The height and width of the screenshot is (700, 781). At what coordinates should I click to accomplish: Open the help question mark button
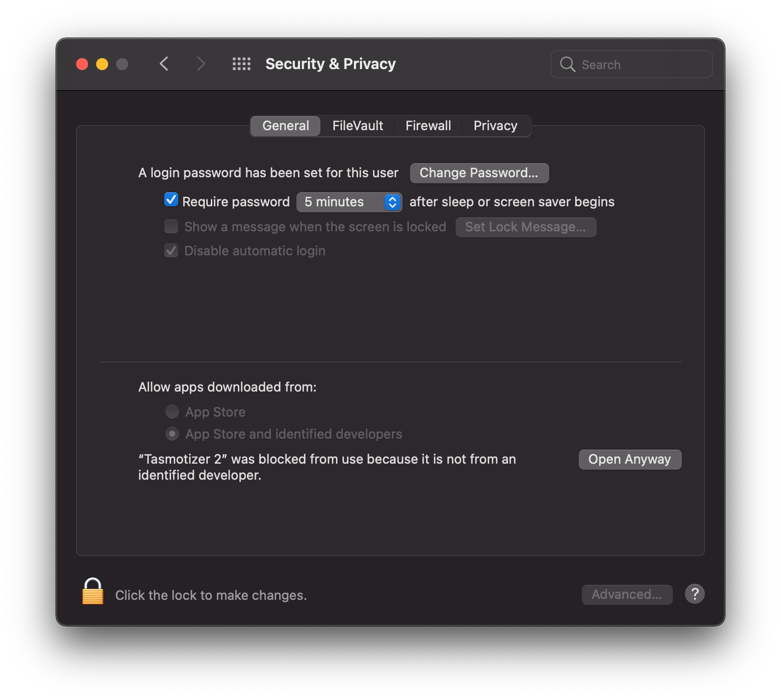point(694,594)
